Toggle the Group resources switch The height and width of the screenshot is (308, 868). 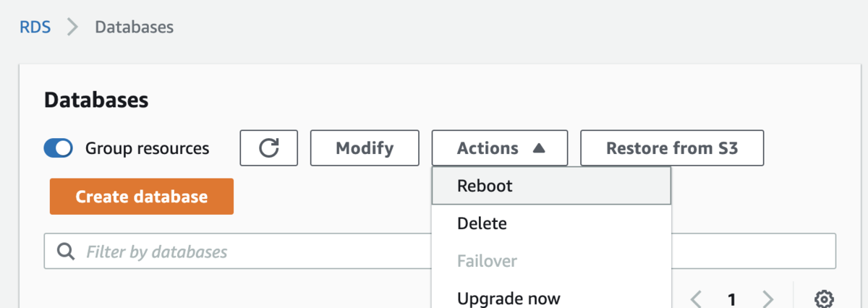(59, 148)
